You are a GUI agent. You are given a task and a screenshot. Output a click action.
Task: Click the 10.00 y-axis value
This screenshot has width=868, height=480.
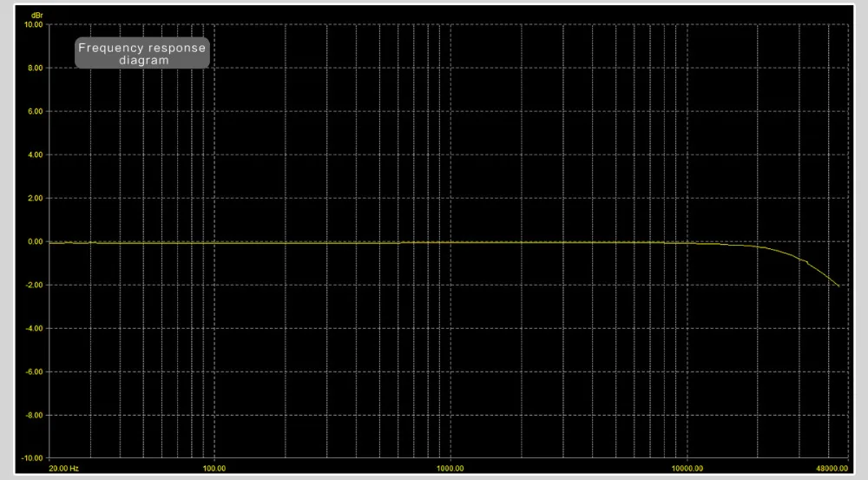34,25
